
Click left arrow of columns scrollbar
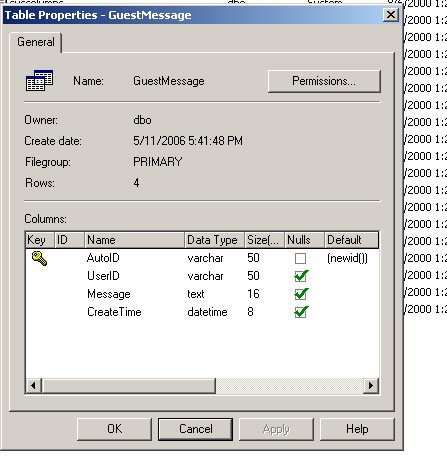[x=34, y=386]
